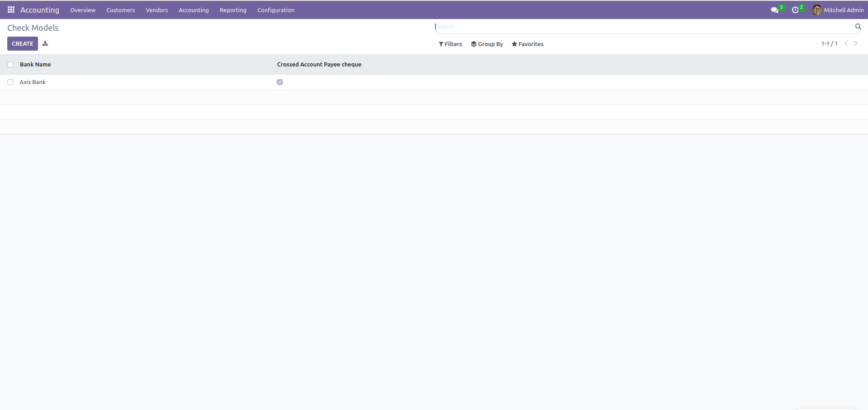Open the Reporting menu

coord(233,10)
